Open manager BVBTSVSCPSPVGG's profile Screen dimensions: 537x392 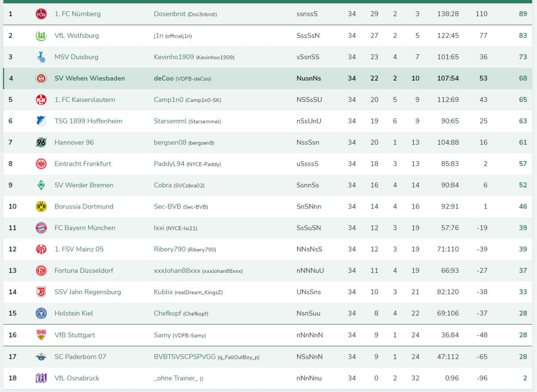[x=184, y=357]
